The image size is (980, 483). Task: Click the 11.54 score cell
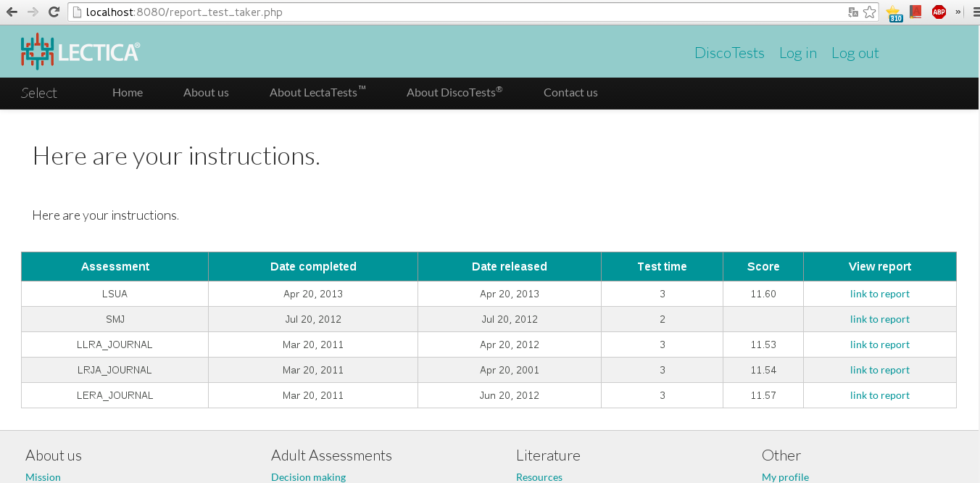tap(763, 370)
